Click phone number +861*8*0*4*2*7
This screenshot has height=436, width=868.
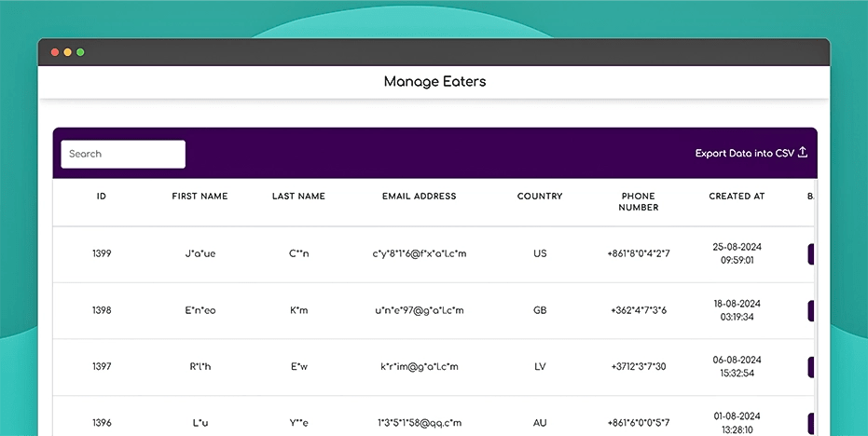coord(639,253)
